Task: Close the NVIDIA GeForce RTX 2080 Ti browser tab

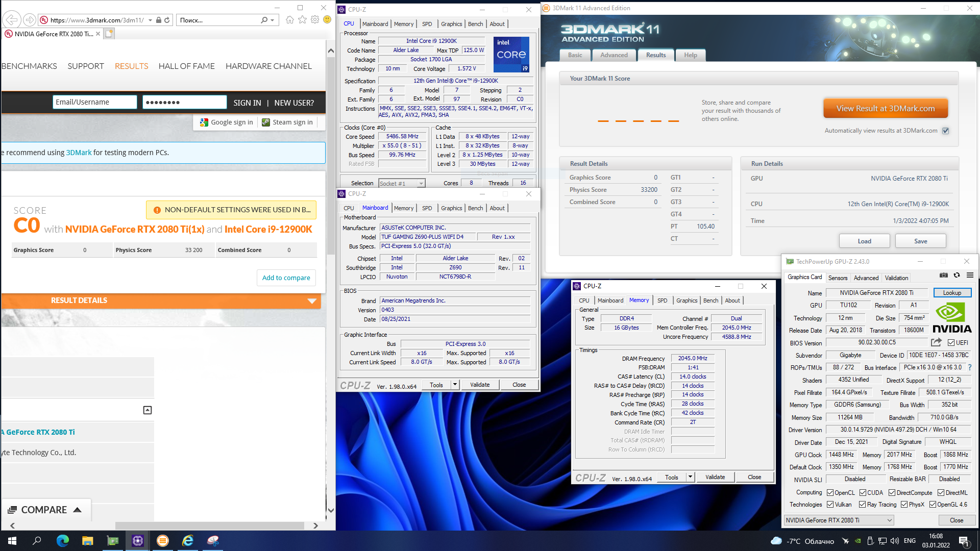Action: tap(98, 34)
